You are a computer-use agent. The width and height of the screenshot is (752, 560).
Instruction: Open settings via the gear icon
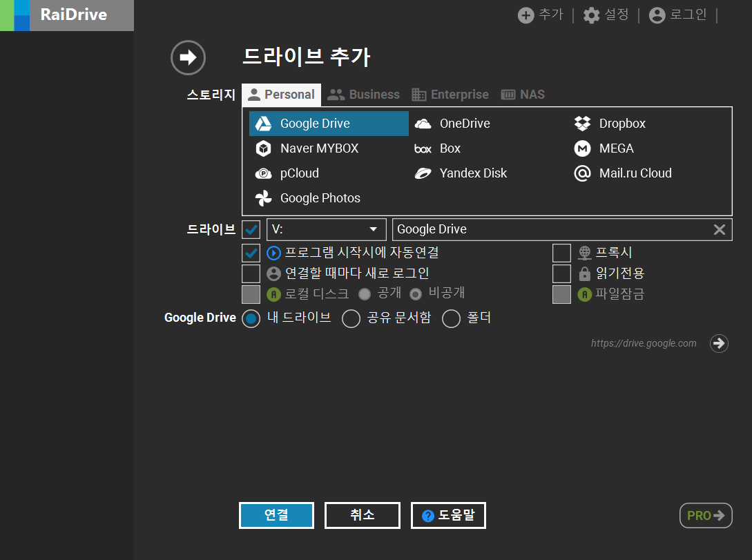point(591,15)
